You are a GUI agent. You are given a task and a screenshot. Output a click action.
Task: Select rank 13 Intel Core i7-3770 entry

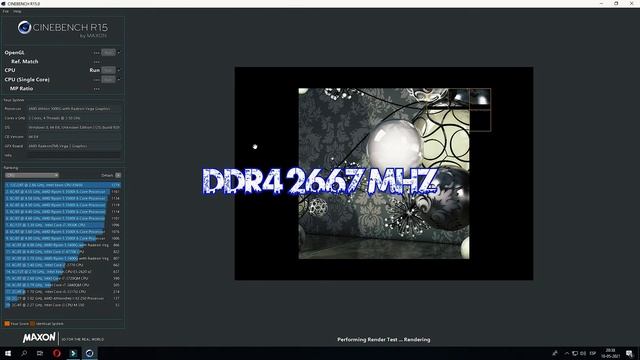click(63, 265)
